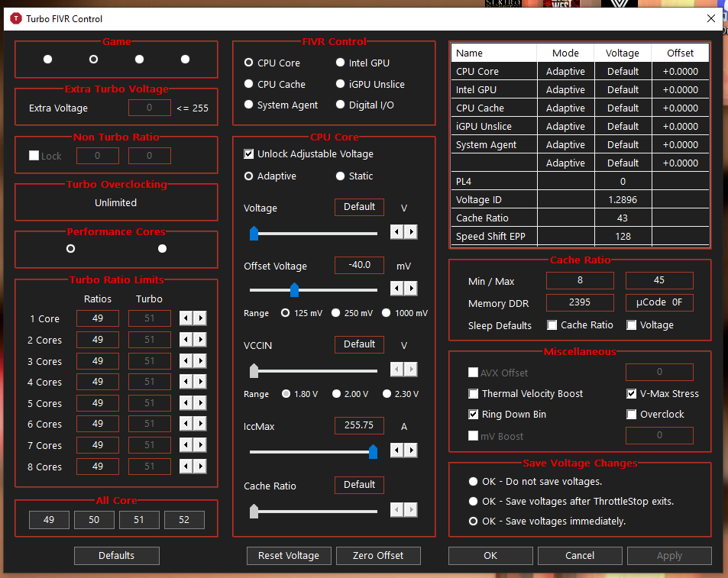Click the 1 Core ratio field showing 49

(x=98, y=318)
